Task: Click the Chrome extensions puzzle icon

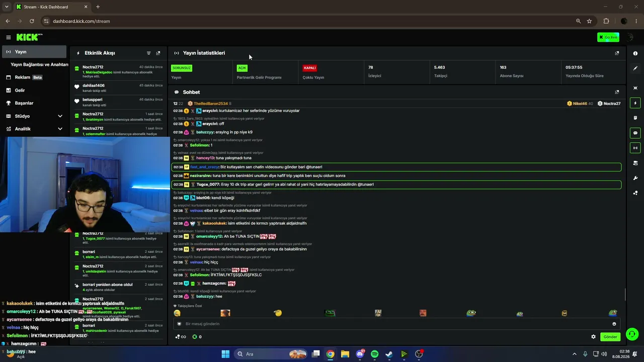Action: (606, 21)
